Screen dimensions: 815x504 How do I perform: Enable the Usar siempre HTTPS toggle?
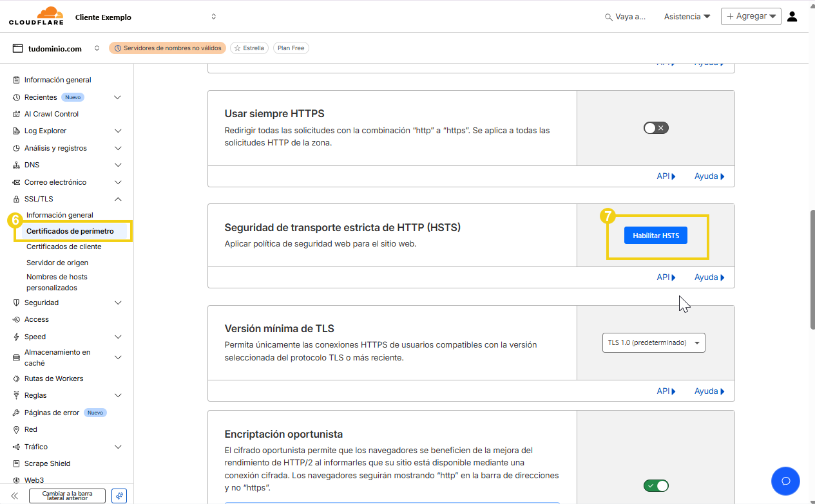(x=655, y=127)
